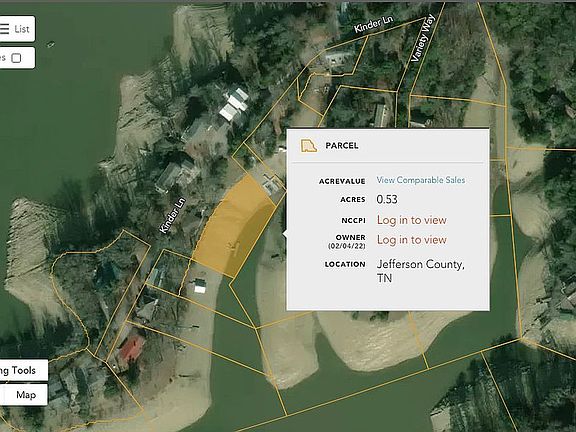Open the Tools button at bottom left
The height and width of the screenshot is (432, 576).
tap(24, 370)
